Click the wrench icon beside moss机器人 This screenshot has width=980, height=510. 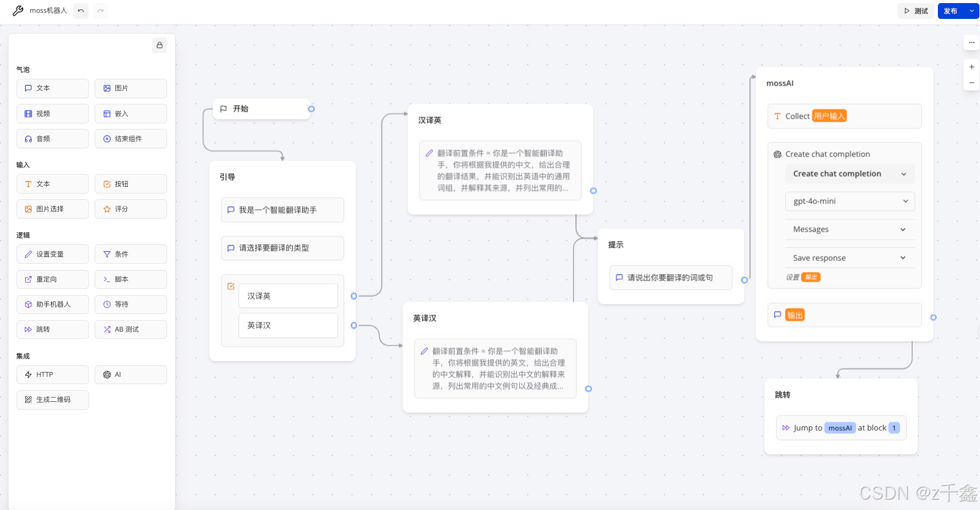pyautogui.click(x=18, y=11)
